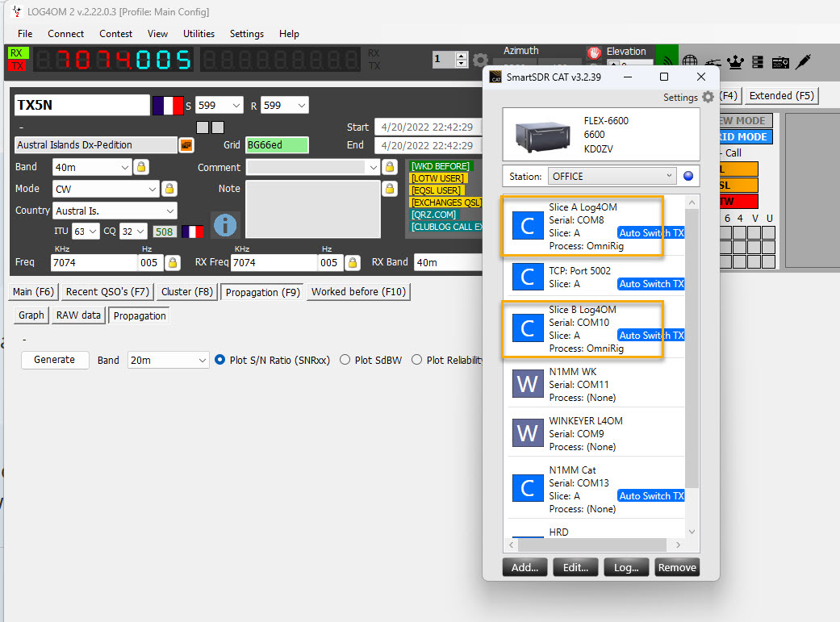
Task: Open the Band dropdown showing 40m
Action: coord(92,167)
